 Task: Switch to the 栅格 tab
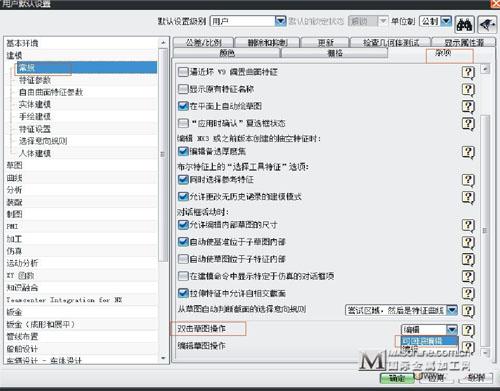(335, 53)
